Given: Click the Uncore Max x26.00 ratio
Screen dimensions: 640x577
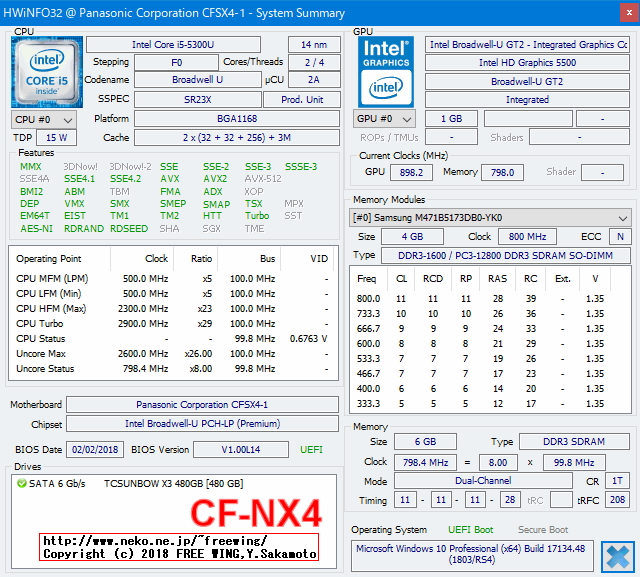Looking at the screenshot, I should [198, 354].
